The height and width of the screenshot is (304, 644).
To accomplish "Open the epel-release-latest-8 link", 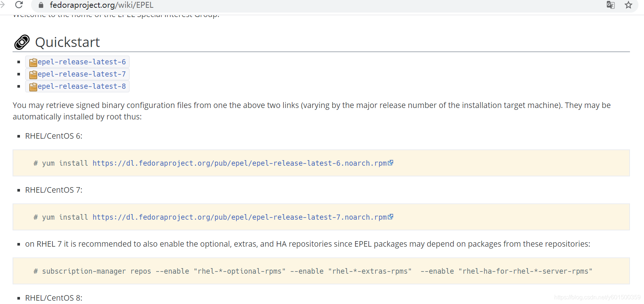I will 82,86.
